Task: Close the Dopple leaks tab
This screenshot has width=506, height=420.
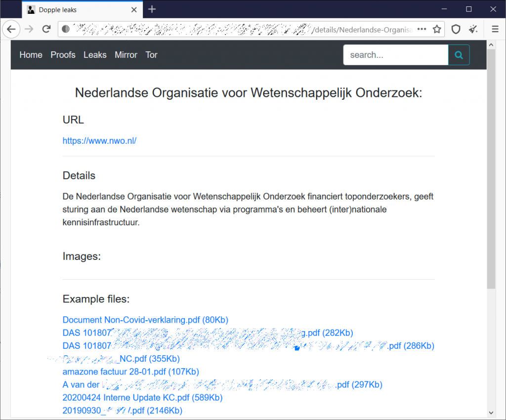Action: (134, 9)
